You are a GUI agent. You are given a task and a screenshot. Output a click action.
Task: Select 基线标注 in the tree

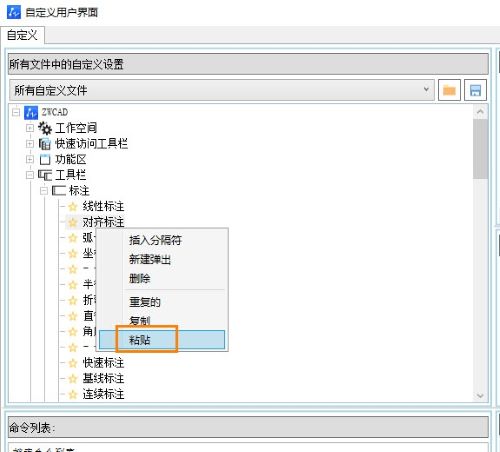(x=103, y=378)
